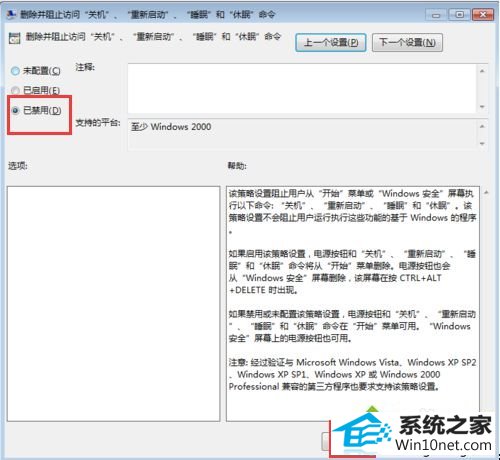Click the 选项: label
The height and width of the screenshot is (460, 500).
(18, 165)
